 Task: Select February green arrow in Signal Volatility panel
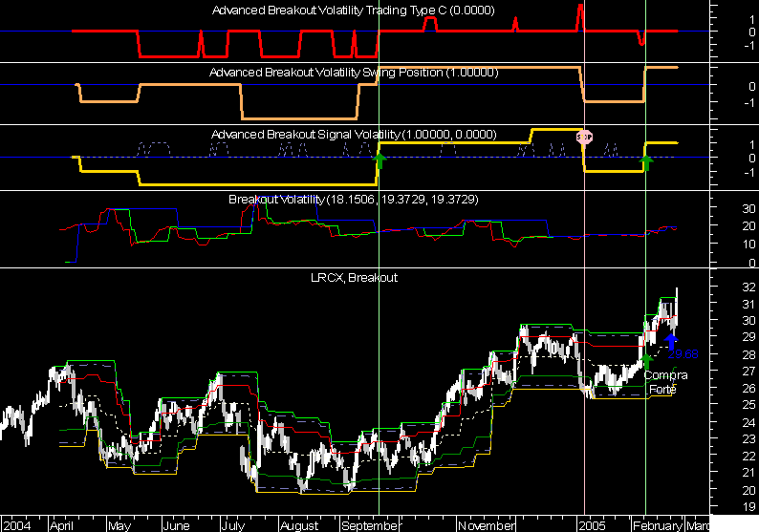click(646, 162)
